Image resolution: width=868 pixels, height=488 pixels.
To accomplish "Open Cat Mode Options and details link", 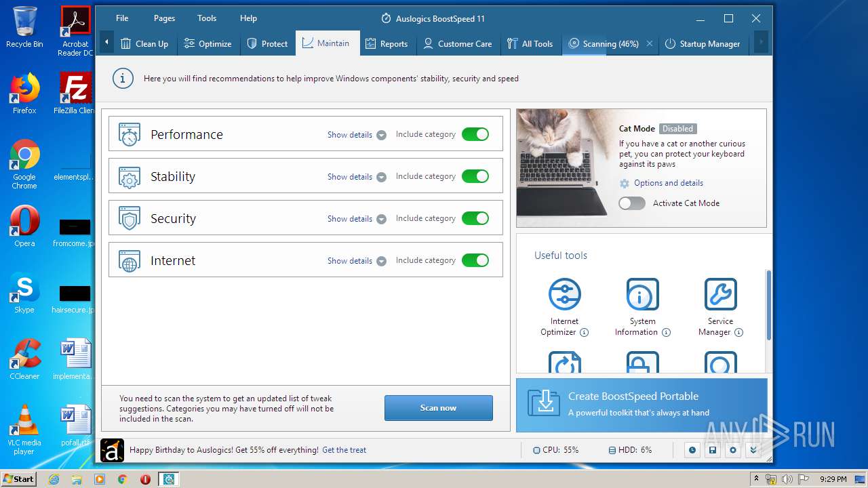I will pos(668,183).
